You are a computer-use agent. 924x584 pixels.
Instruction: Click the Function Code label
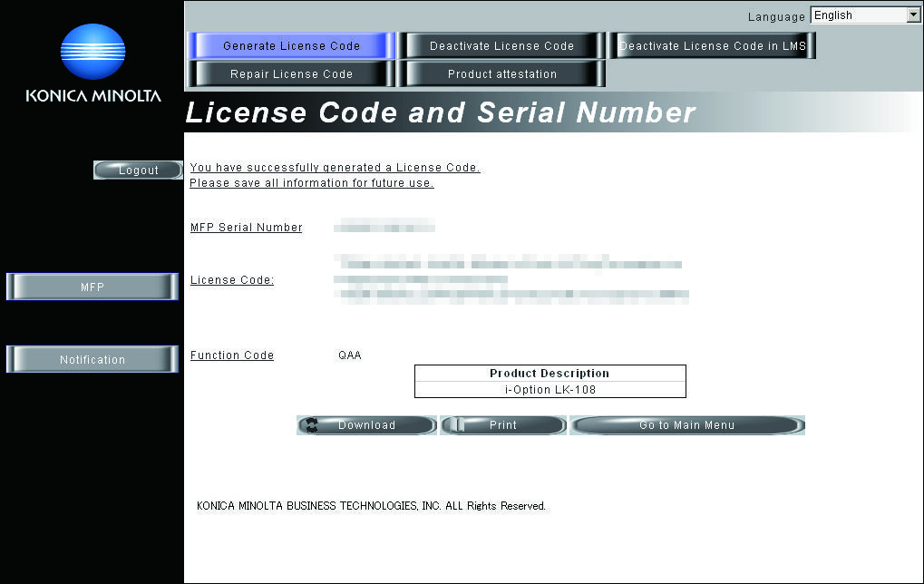click(232, 355)
